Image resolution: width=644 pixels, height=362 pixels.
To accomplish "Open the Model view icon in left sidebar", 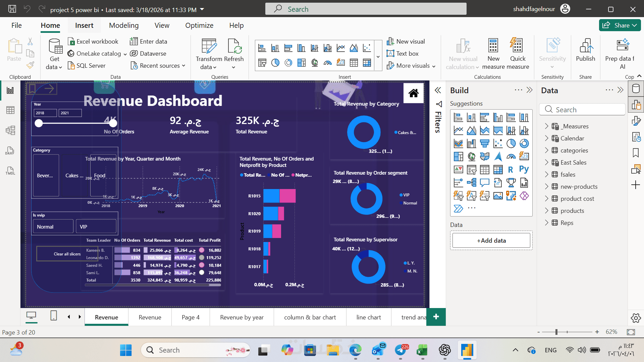I will tap(10, 130).
